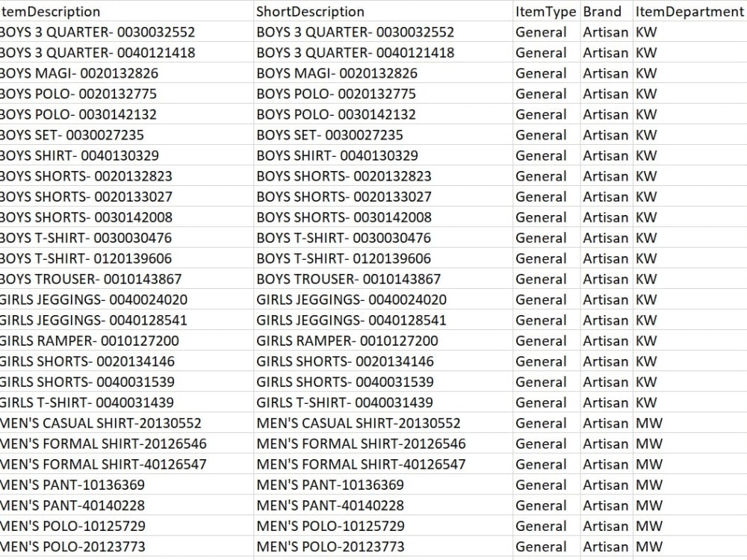The height and width of the screenshot is (560, 747).
Task: Click Artisan brand cell for GIRLS T-SHIRT- 0040031439
Action: pos(607,402)
